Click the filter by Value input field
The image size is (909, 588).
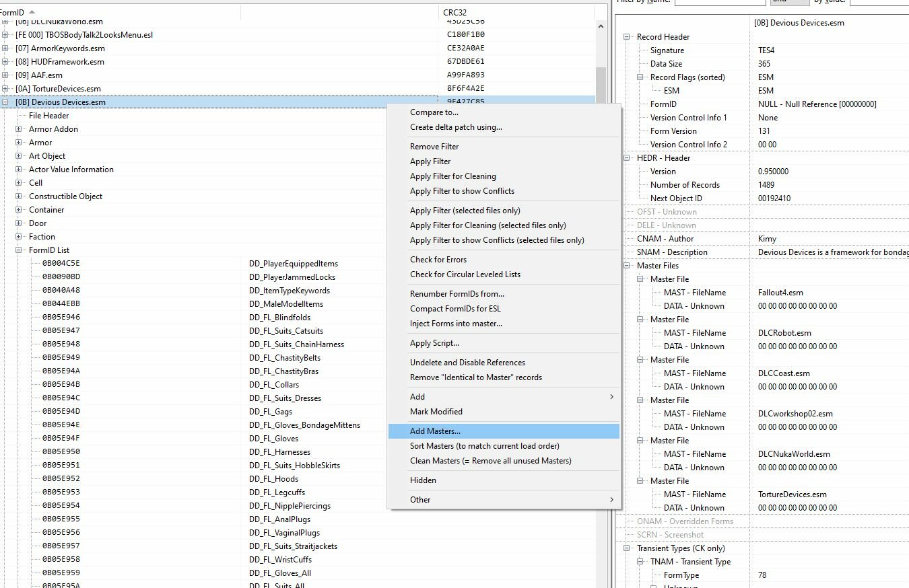(879, 3)
